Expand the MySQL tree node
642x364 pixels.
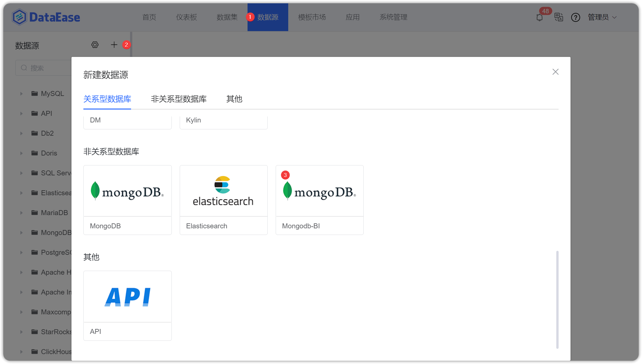click(x=21, y=94)
